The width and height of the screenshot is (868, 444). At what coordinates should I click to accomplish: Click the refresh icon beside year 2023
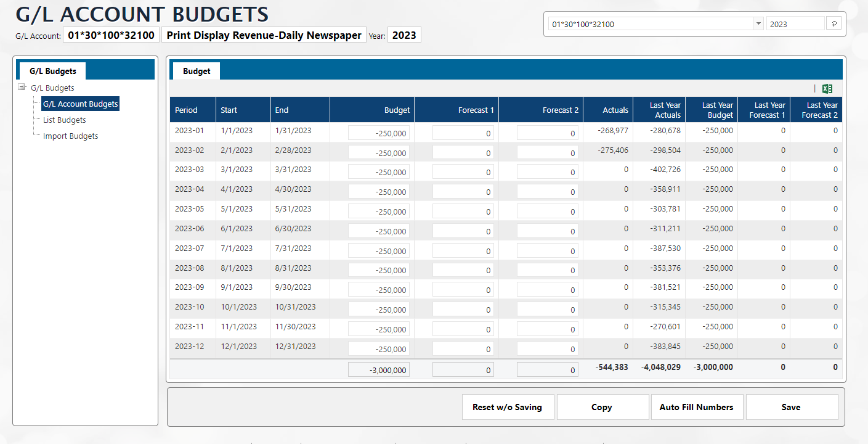835,24
